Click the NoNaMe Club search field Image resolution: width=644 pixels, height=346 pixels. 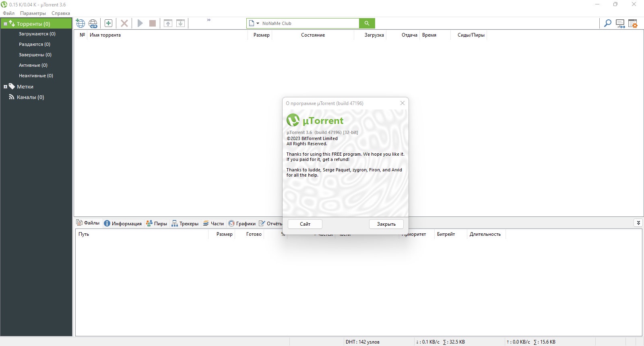(310, 23)
